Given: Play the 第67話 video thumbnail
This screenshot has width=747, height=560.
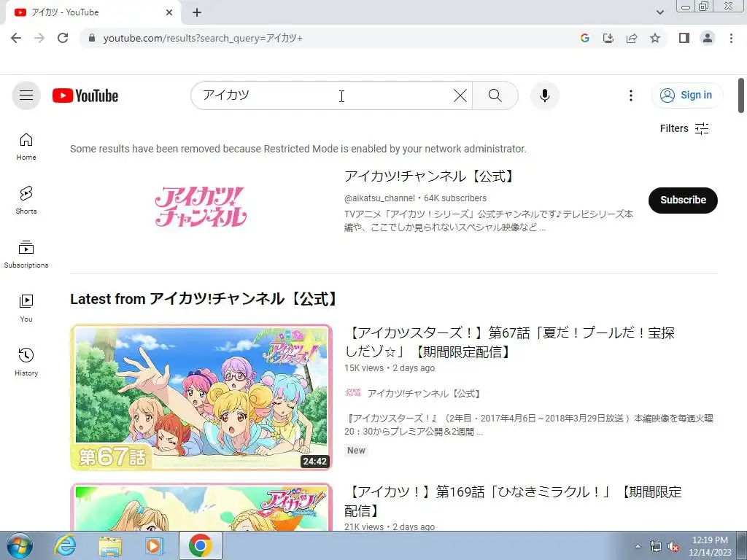Looking at the screenshot, I should (x=201, y=397).
